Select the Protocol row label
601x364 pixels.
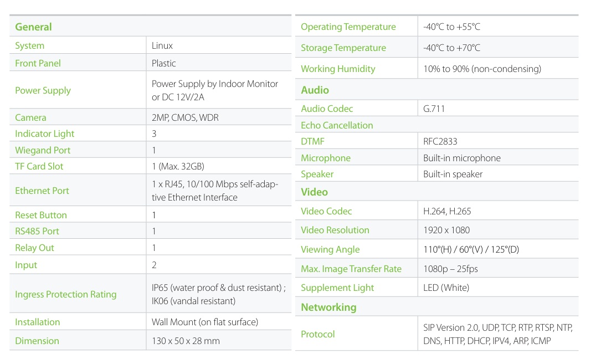pyautogui.click(x=318, y=334)
